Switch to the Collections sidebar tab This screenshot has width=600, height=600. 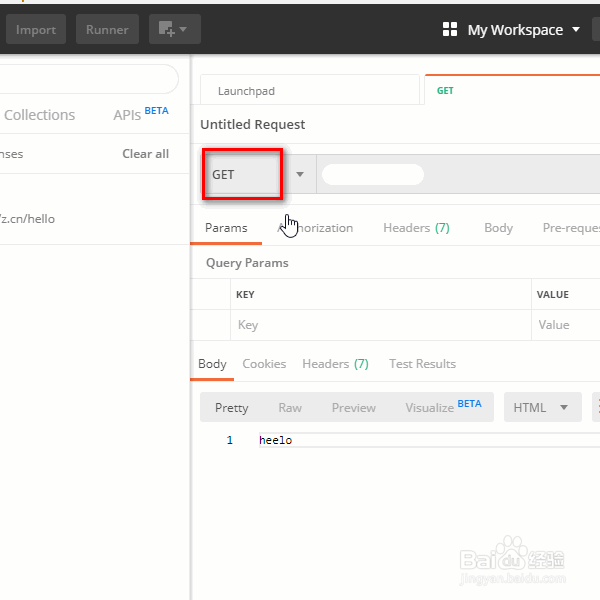[x=39, y=115]
